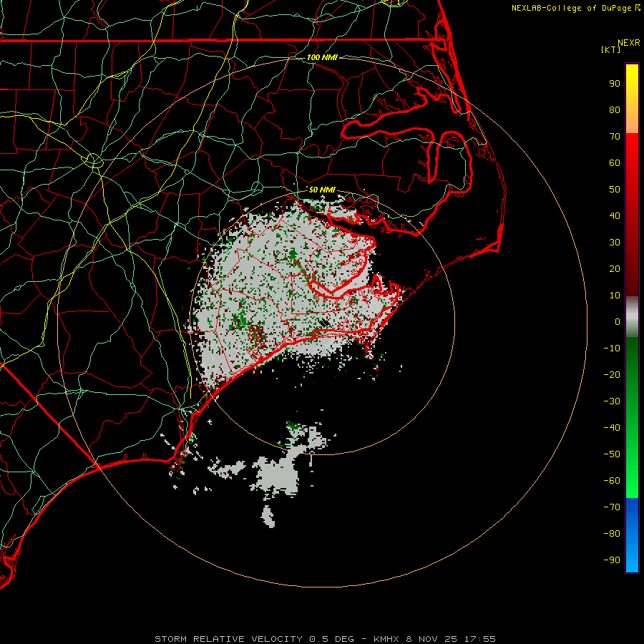Click the blue segment of the velocity color bar
The height and width of the screenshot is (644, 644).
click(x=632, y=535)
